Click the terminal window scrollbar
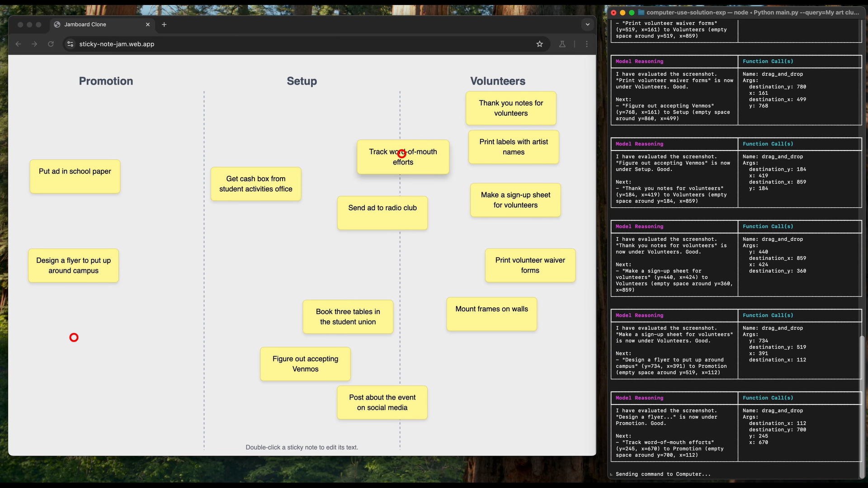 [862, 407]
